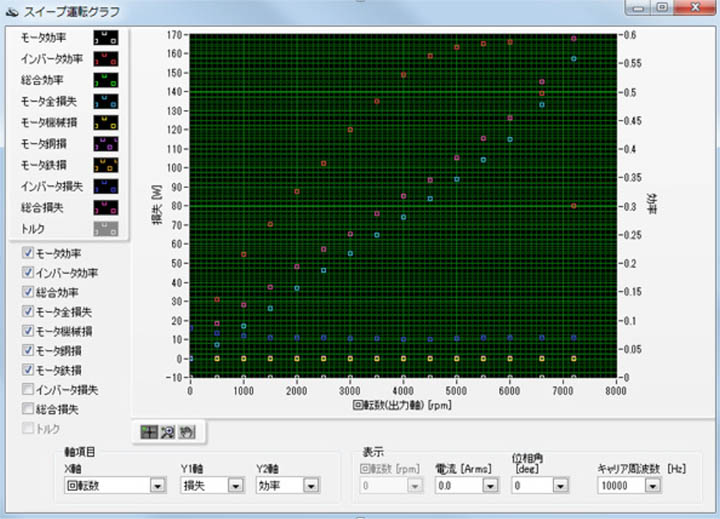
Task: Open the モータ銅損 plot legend swatch
Action: (106, 144)
